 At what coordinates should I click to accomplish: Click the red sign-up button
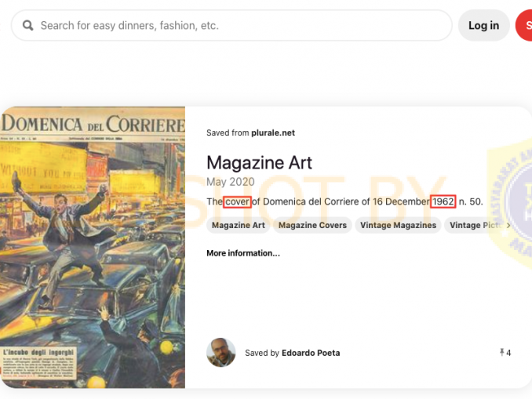(524, 25)
